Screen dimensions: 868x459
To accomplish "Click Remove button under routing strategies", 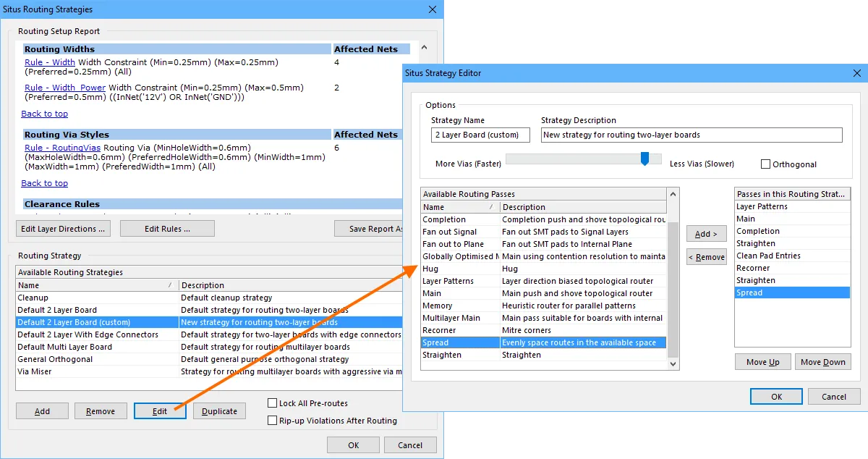I will pyautogui.click(x=101, y=411).
